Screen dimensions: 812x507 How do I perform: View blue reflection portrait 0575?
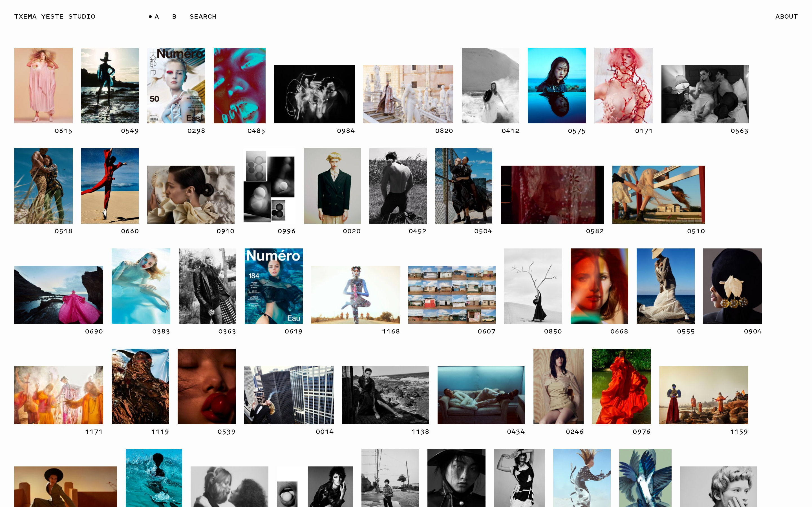click(556, 86)
